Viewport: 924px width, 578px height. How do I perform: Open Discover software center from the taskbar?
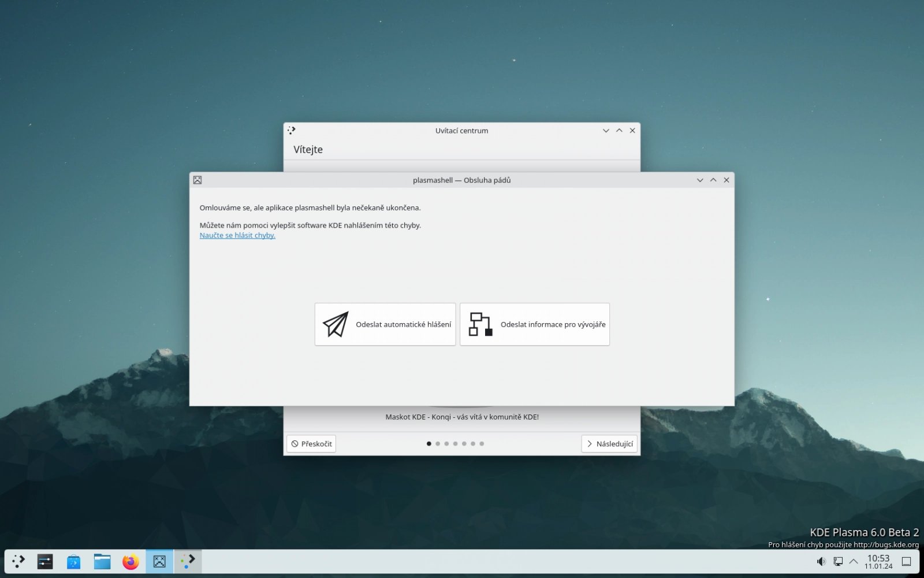pos(73,561)
